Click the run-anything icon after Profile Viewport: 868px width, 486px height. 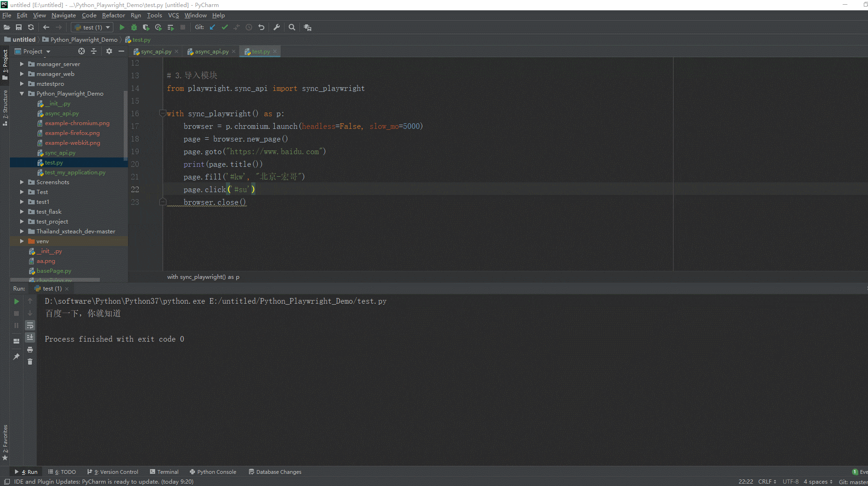[171, 27]
